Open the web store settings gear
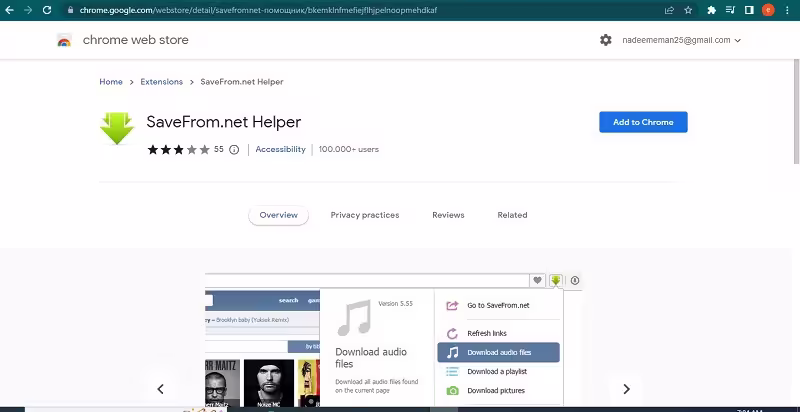 tap(606, 40)
